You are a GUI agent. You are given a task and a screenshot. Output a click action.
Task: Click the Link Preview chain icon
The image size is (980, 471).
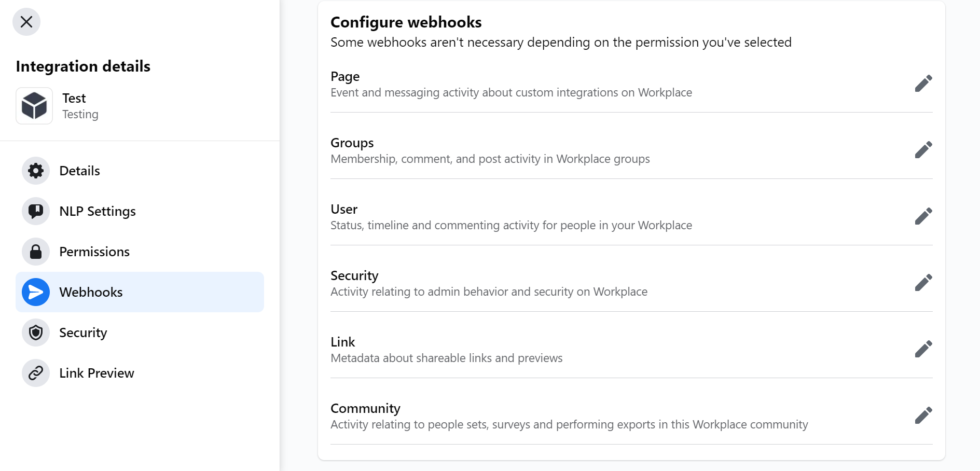click(x=36, y=373)
